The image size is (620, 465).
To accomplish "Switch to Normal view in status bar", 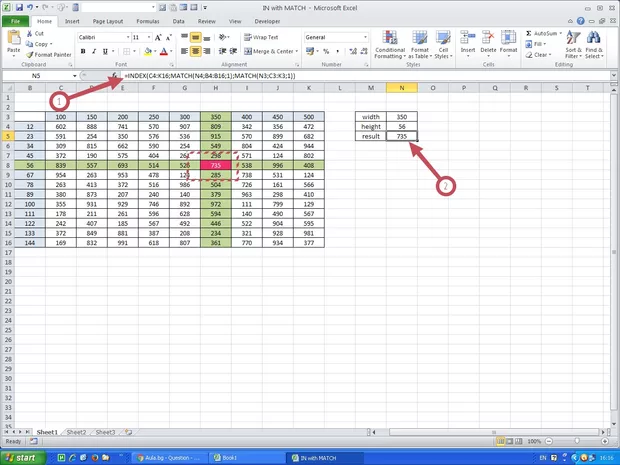I will (501, 441).
